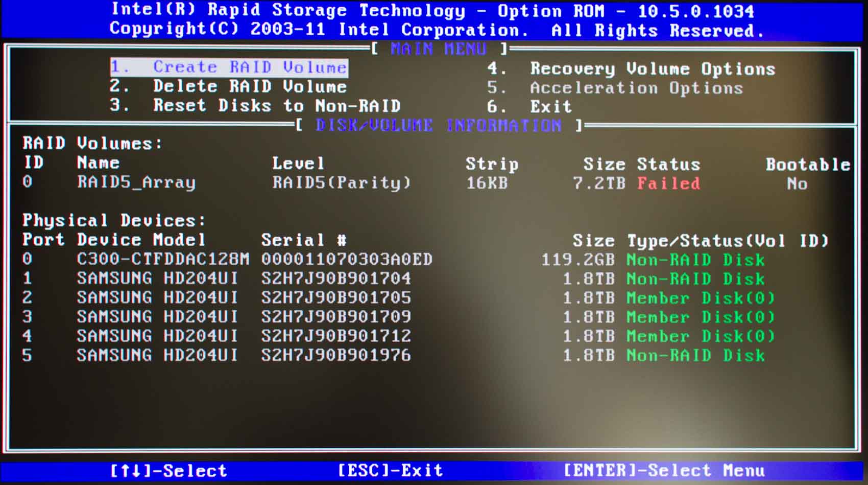The width and height of the screenshot is (868, 485).
Task: Click serial S2H7J90B901705
Action: pos(336,297)
